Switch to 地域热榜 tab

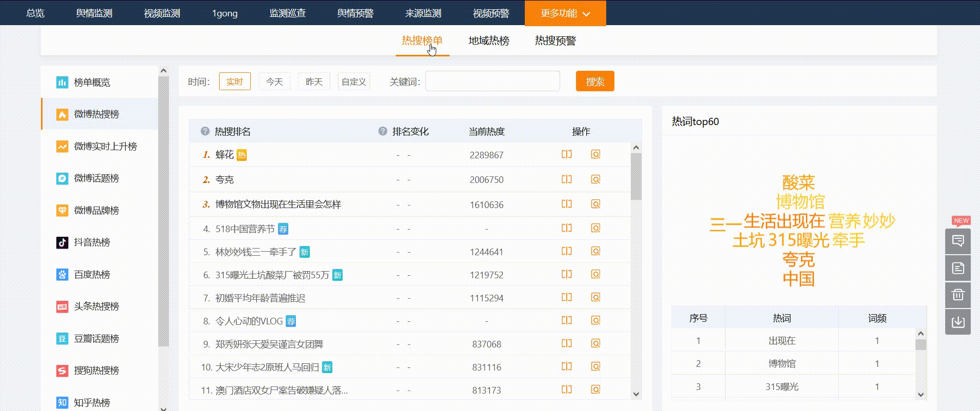click(x=489, y=41)
